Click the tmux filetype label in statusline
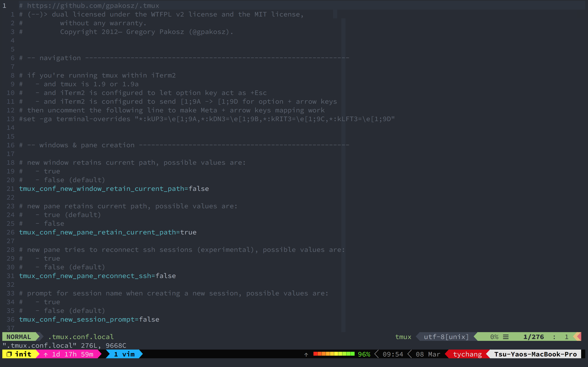The height and width of the screenshot is (367, 588). 403,337
